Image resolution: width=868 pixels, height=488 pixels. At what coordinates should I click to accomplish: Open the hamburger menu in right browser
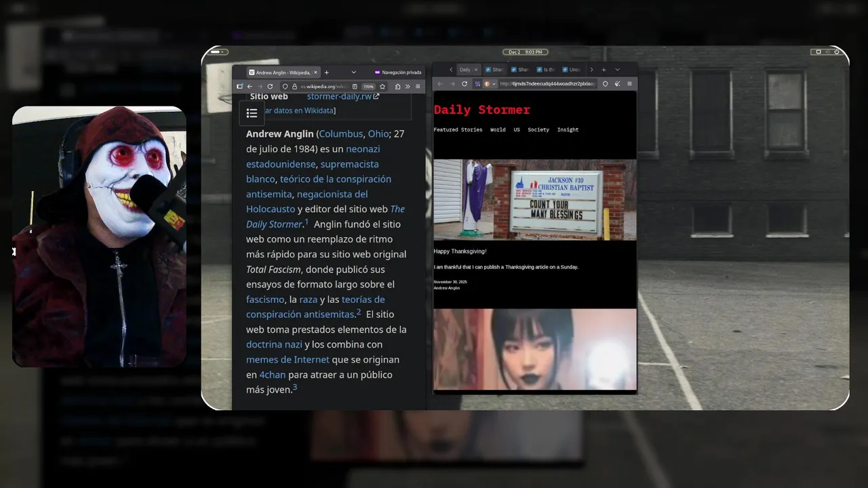pyautogui.click(x=629, y=84)
